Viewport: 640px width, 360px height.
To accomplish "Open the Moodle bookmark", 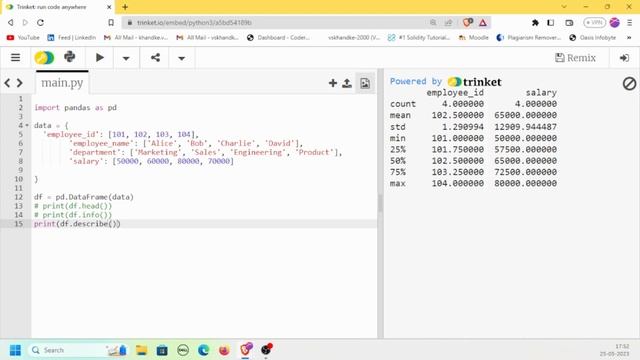I will coord(473,38).
